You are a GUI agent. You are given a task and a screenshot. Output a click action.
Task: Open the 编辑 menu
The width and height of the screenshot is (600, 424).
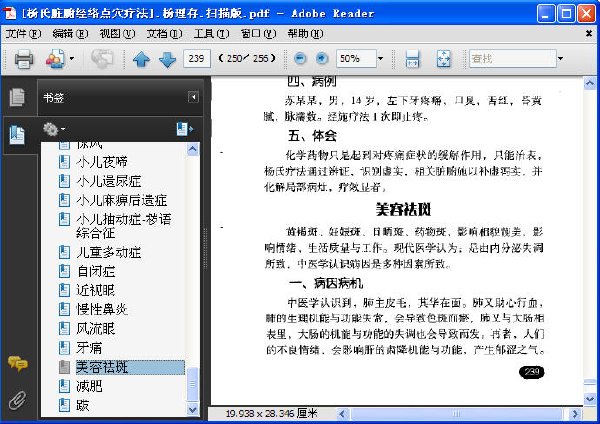pos(70,34)
